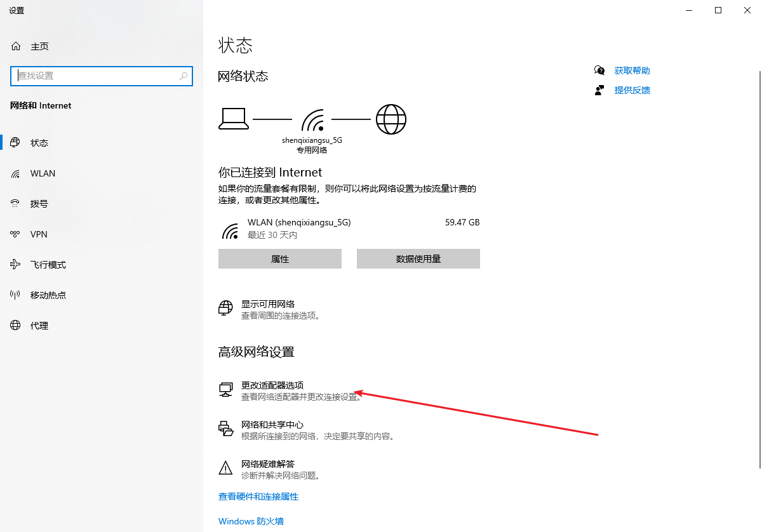
Task: Open the Windows 防火墙 link
Action: (x=251, y=521)
